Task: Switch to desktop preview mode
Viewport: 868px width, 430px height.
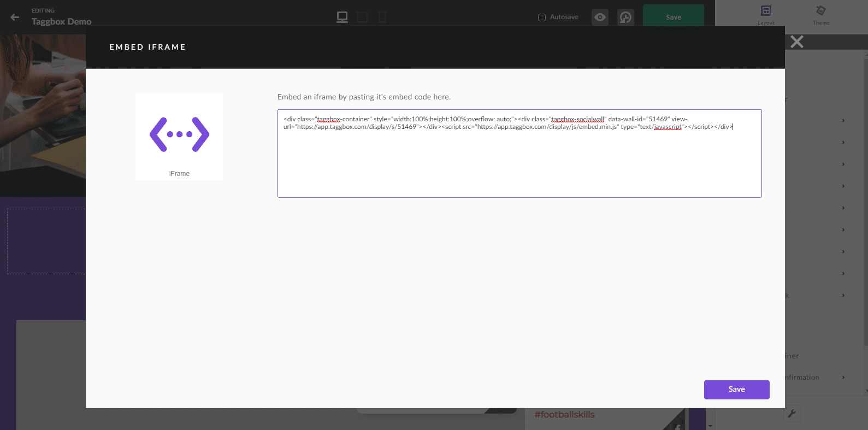Action: point(342,17)
